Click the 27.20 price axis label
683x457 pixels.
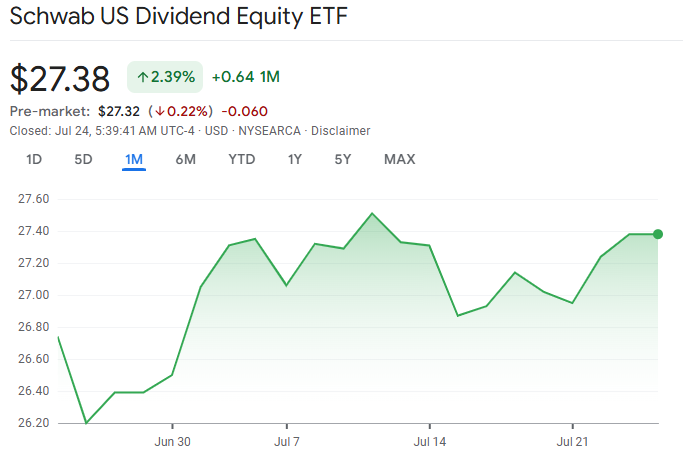tap(34, 263)
